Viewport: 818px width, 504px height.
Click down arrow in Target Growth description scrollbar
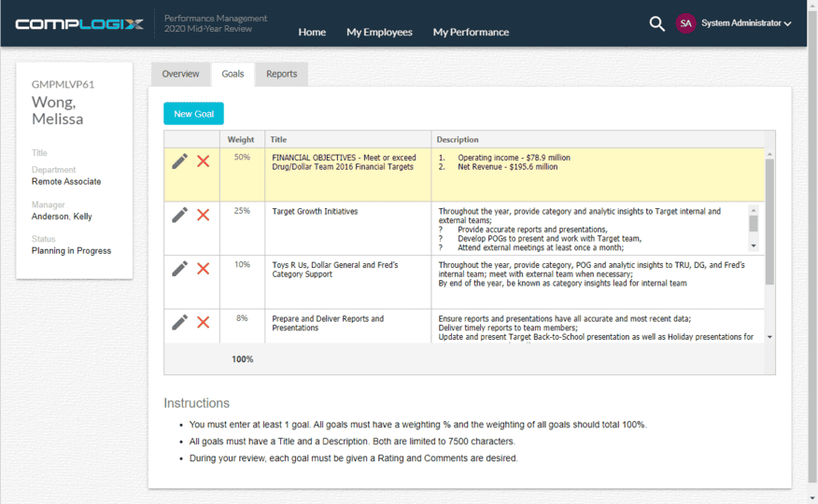point(754,245)
